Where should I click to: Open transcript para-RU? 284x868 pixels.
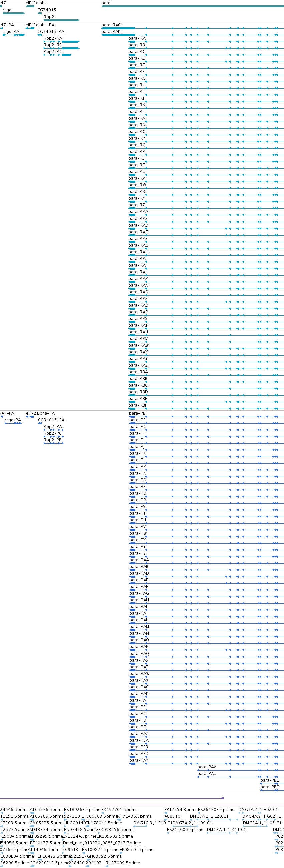point(137,172)
